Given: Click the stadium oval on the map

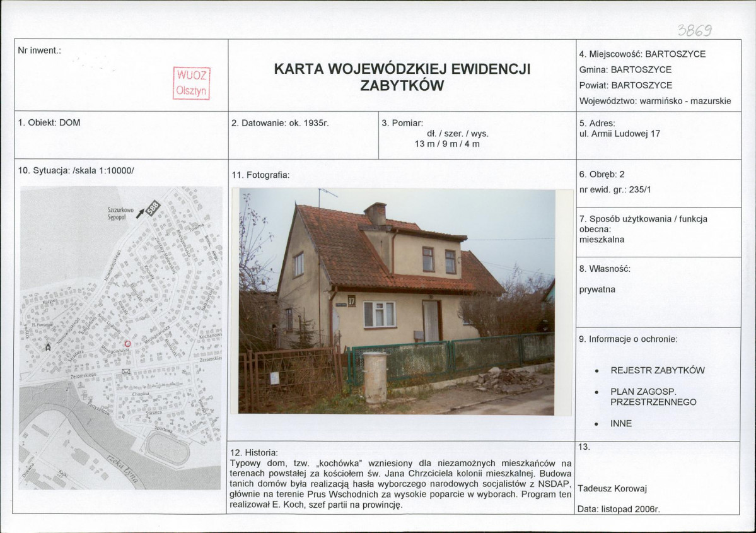Looking at the screenshot, I should (167, 448).
